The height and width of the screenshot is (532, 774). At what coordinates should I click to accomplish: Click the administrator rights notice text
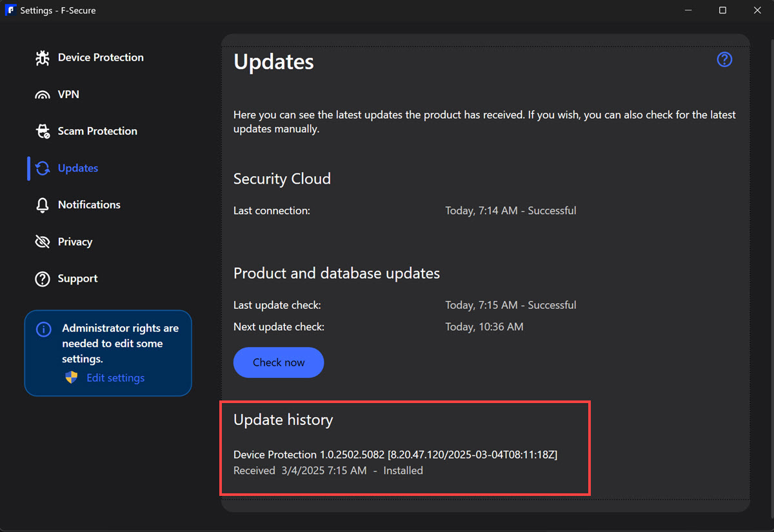click(x=121, y=344)
